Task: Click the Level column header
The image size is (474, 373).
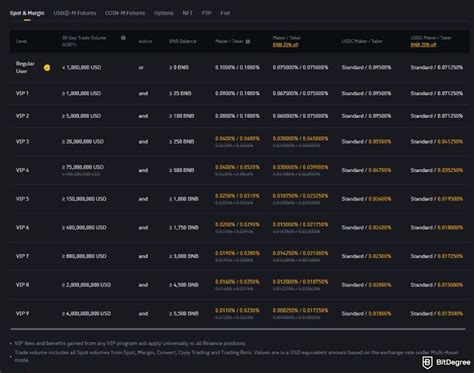Action: [x=21, y=41]
